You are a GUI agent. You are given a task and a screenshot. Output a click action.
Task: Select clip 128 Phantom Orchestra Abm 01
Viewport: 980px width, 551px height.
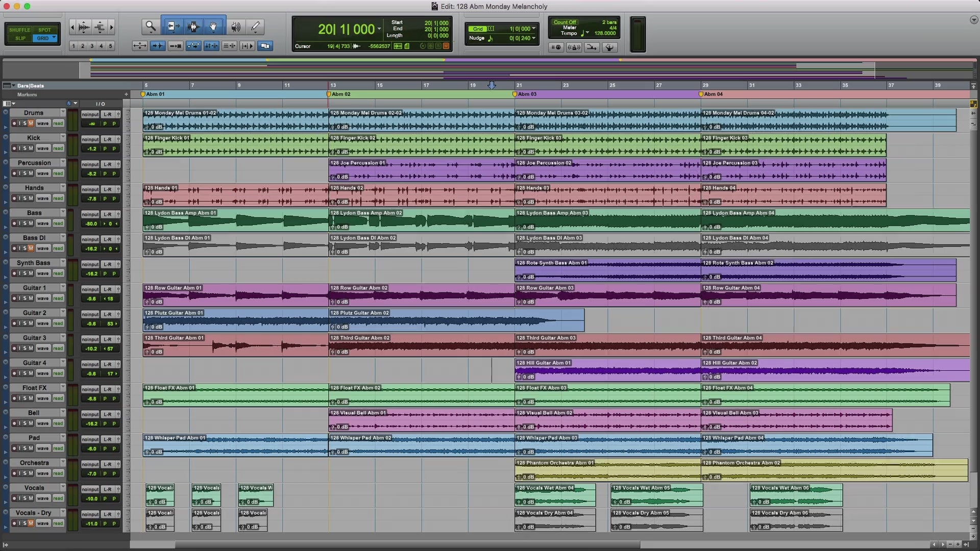click(x=608, y=470)
